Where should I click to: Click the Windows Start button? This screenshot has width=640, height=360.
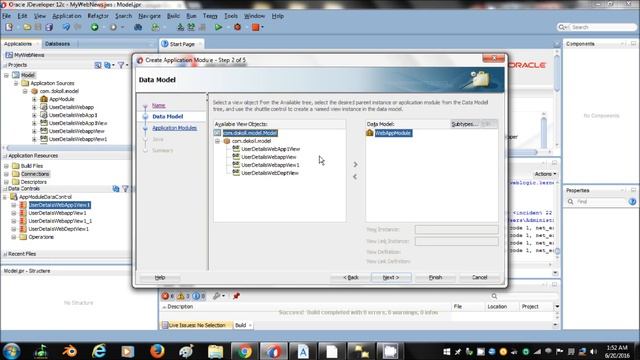click(x=11, y=351)
